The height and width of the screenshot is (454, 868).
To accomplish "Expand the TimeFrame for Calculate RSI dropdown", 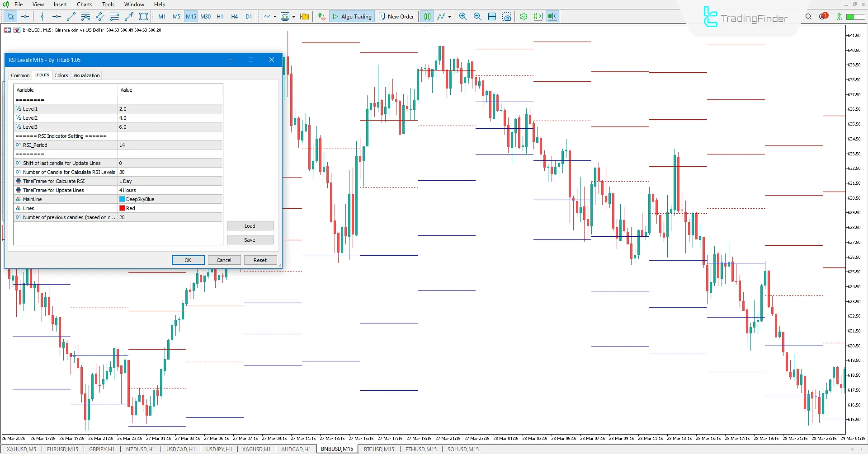I will point(170,181).
